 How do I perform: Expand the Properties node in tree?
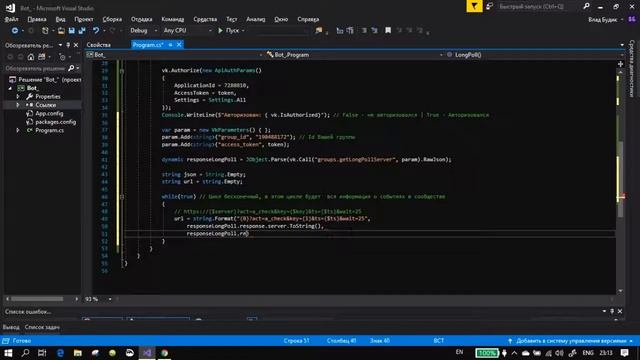(18, 97)
